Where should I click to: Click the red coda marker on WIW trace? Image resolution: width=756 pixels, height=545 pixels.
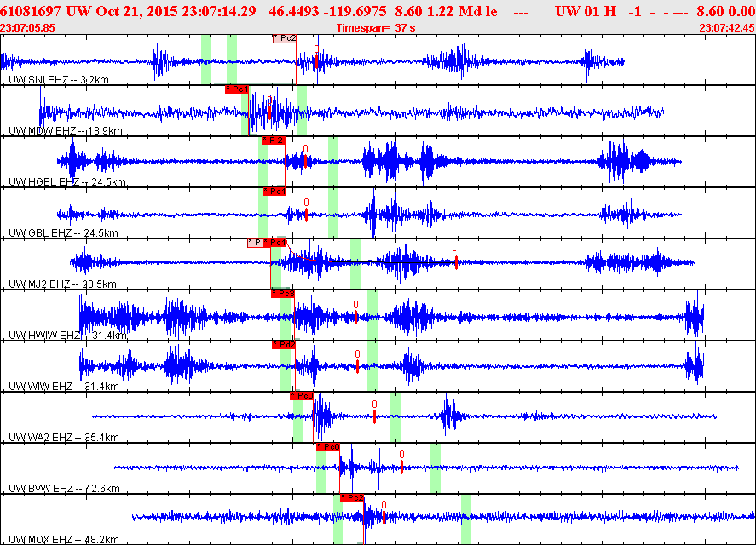pyautogui.click(x=358, y=365)
